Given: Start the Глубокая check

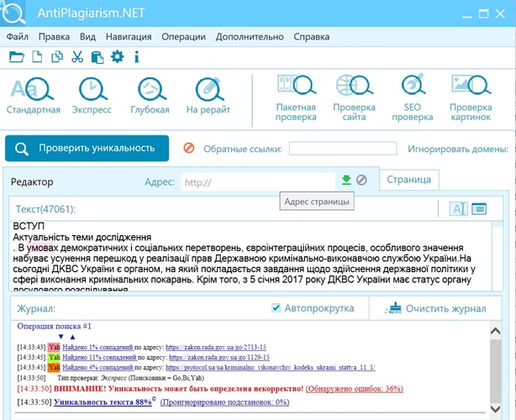Looking at the screenshot, I should 150,96.
